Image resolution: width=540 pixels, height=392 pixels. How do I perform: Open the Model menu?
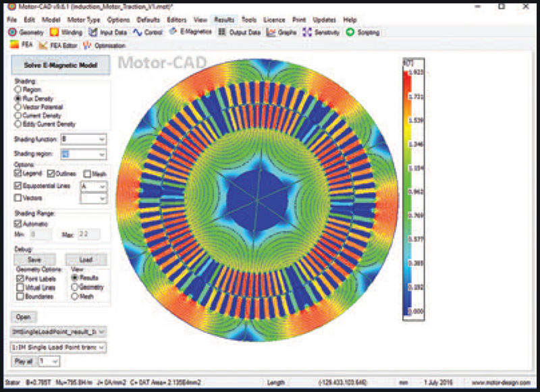[x=51, y=20]
